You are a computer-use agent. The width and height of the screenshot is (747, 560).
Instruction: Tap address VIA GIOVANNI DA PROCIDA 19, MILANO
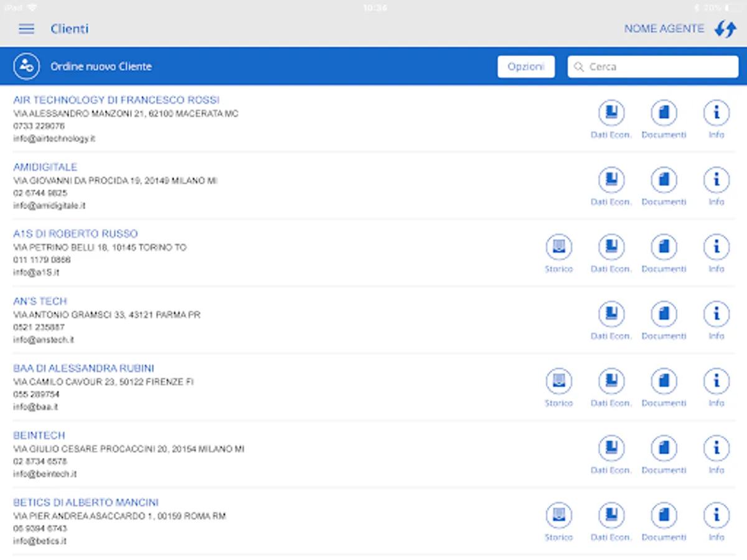(x=115, y=180)
